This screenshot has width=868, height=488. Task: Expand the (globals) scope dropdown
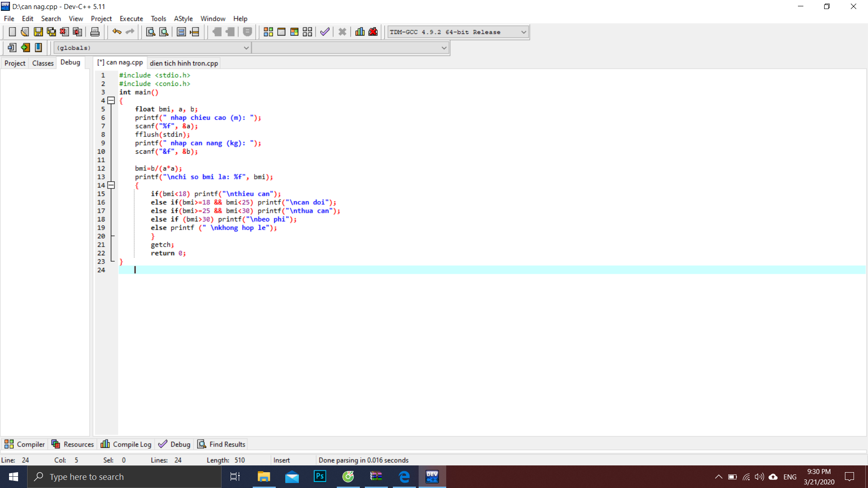pyautogui.click(x=246, y=48)
